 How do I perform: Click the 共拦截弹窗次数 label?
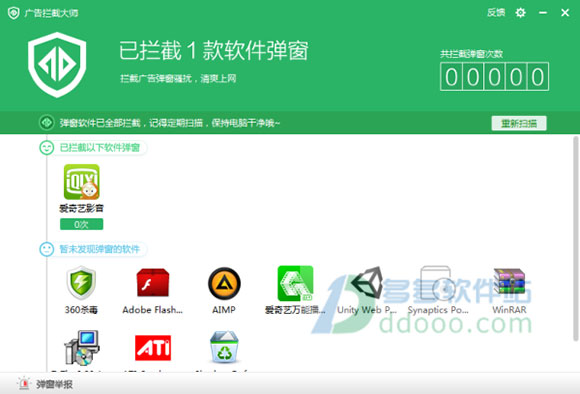point(471,54)
